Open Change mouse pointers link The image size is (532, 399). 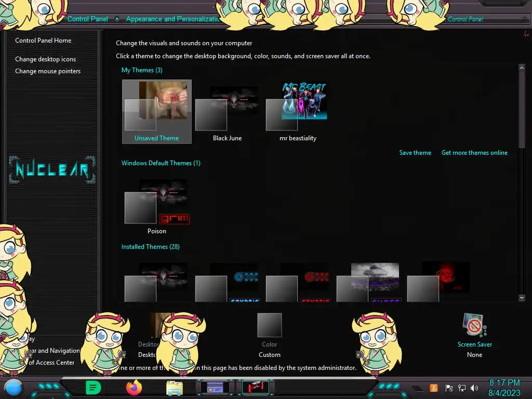tap(48, 71)
